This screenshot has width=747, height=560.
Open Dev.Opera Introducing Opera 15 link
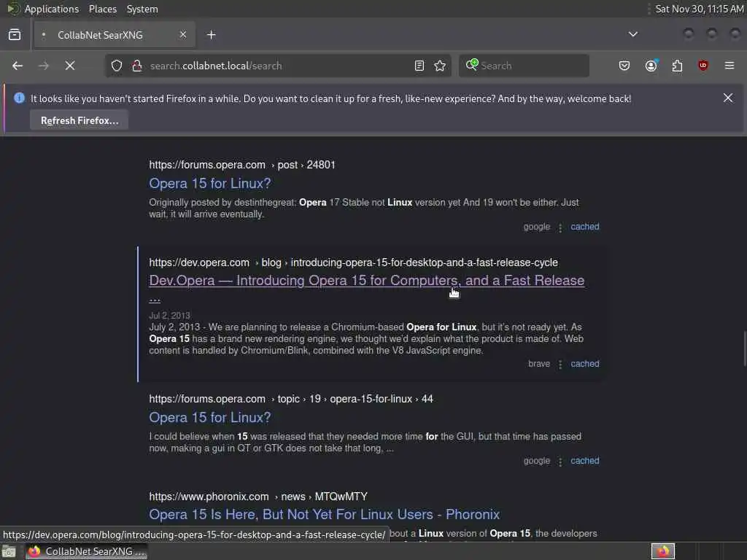click(x=366, y=281)
